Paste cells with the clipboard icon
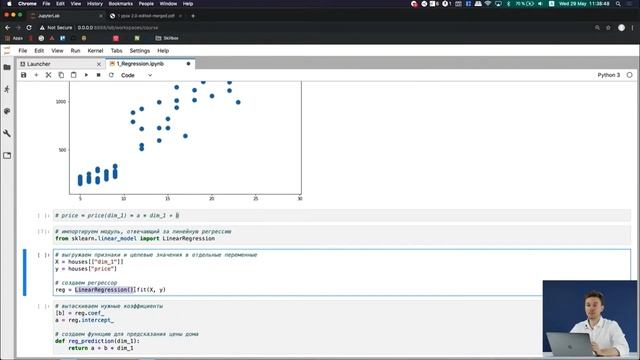 click(x=73, y=75)
